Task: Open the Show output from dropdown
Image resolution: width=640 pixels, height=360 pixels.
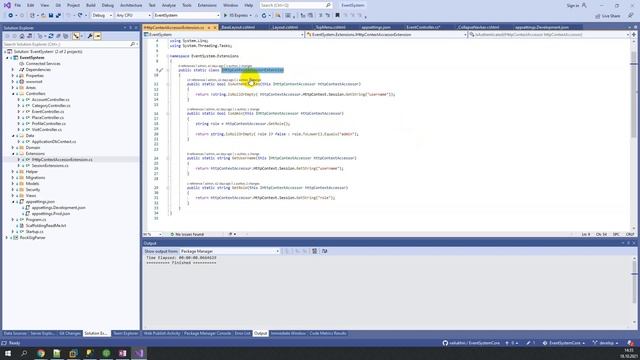Action: 229,251
